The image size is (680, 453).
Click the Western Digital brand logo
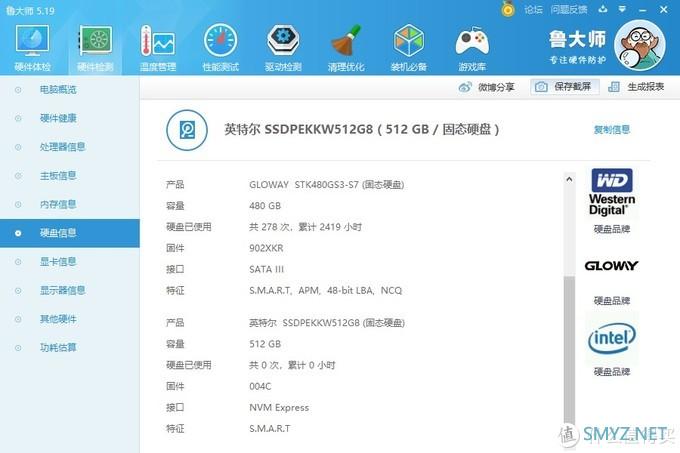point(612,193)
